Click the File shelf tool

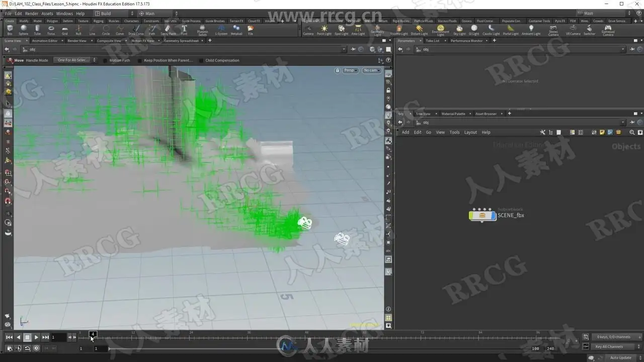pos(251,30)
